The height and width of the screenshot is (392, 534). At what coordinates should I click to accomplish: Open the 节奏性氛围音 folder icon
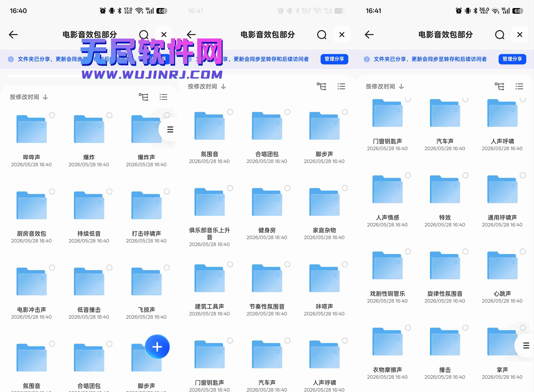tap(267, 278)
